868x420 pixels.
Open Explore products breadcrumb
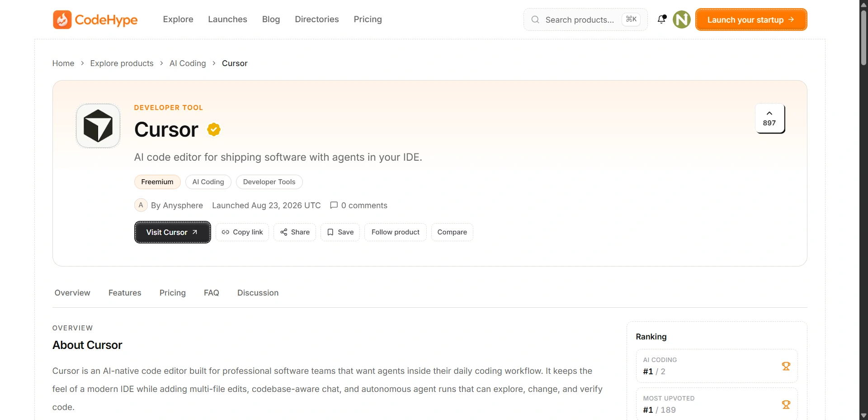click(x=122, y=63)
